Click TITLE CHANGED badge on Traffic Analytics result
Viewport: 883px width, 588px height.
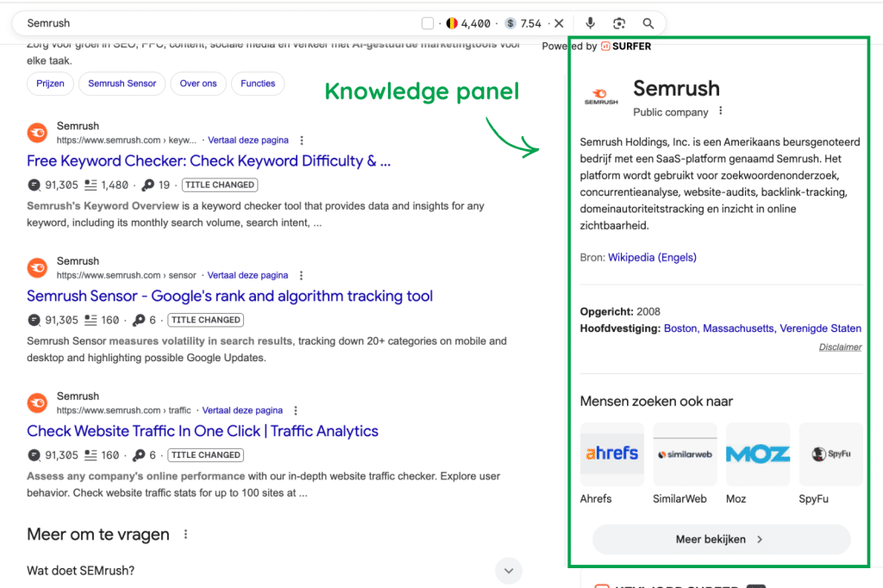[x=205, y=455]
